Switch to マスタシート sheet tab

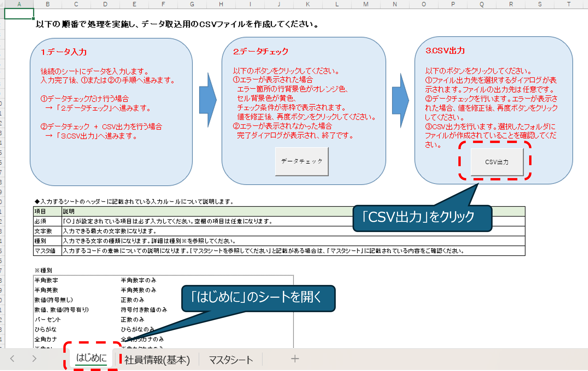pyautogui.click(x=231, y=360)
